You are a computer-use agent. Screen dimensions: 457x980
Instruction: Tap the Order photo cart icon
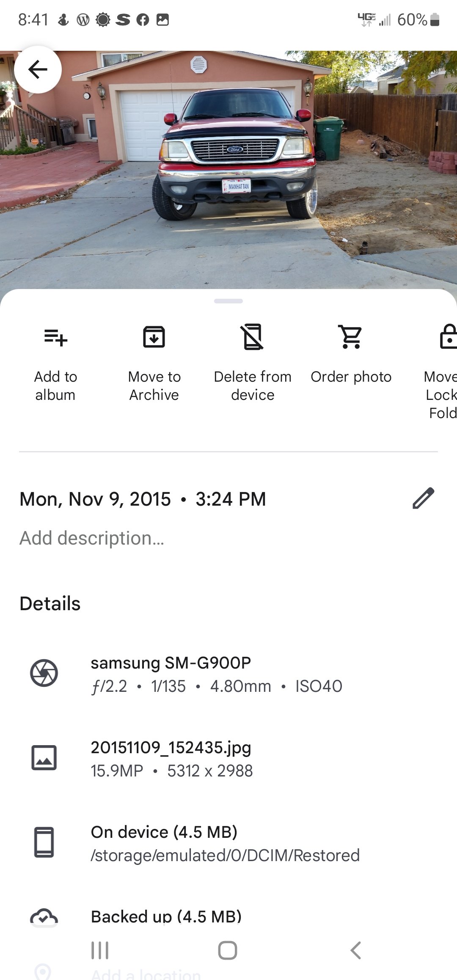pos(351,337)
